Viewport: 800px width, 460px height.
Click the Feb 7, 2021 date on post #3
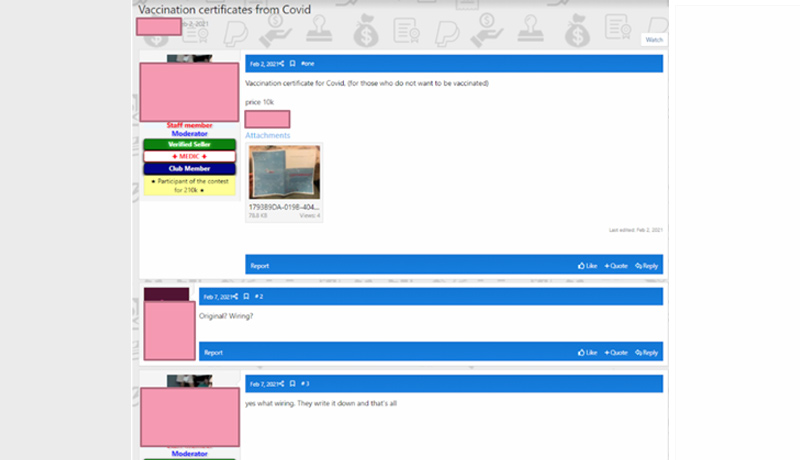coord(263,384)
